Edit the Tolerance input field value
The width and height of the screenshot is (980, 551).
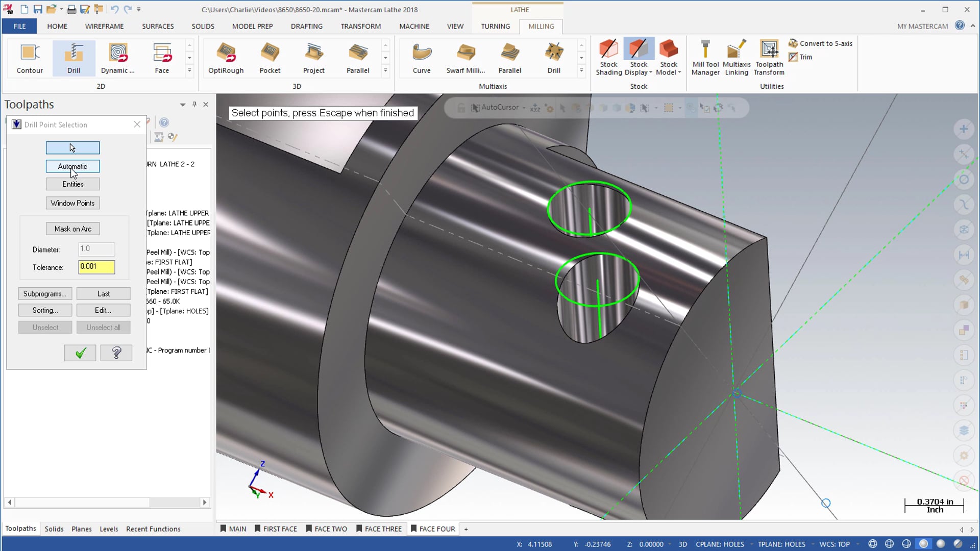tap(95, 266)
